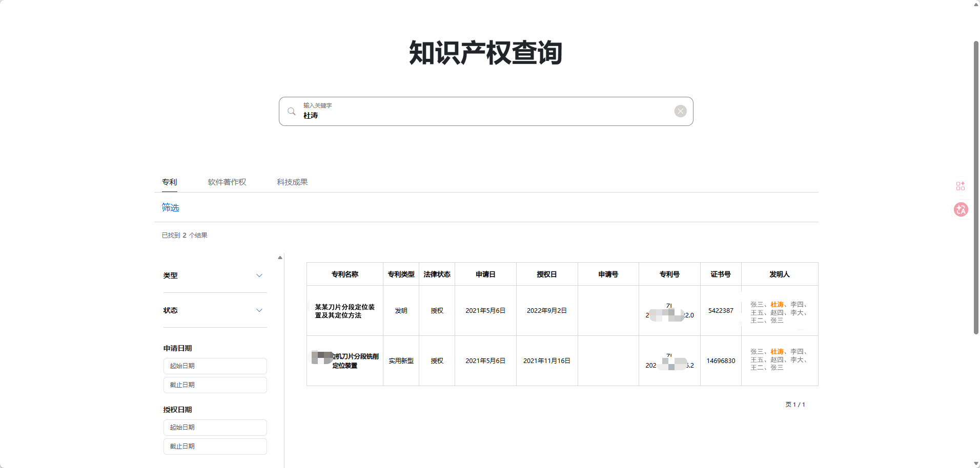Click the 已找到 2 个结果 count text
The image size is (980, 468).
pos(185,236)
